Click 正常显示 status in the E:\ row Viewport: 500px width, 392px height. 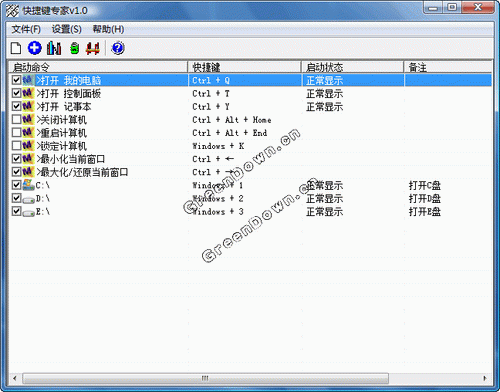[x=324, y=212]
